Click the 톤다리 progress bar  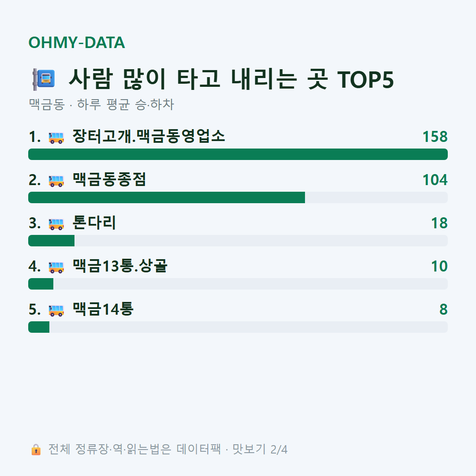(x=238, y=241)
